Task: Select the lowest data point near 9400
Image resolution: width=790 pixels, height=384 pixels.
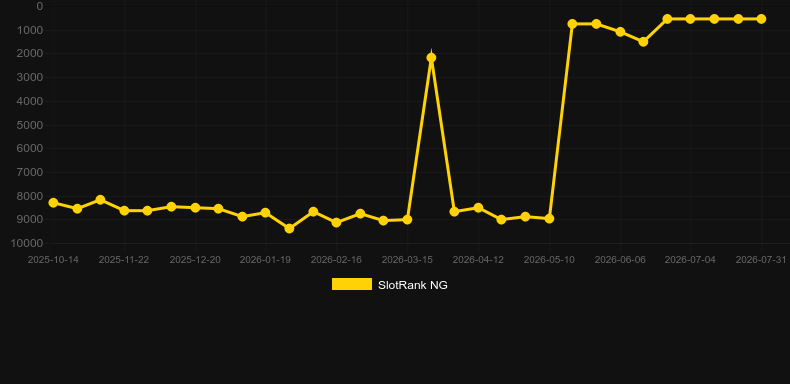Action: [x=289, y=228]
